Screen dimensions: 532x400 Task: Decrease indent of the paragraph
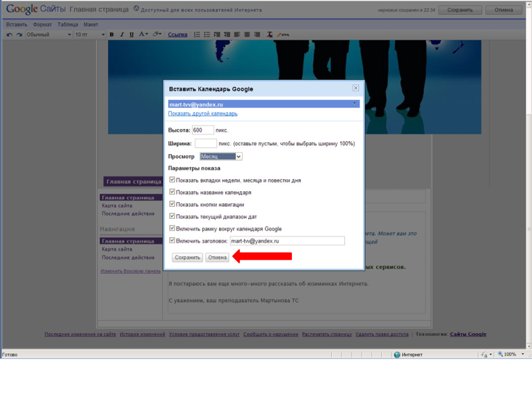click(x=227, y=35)
